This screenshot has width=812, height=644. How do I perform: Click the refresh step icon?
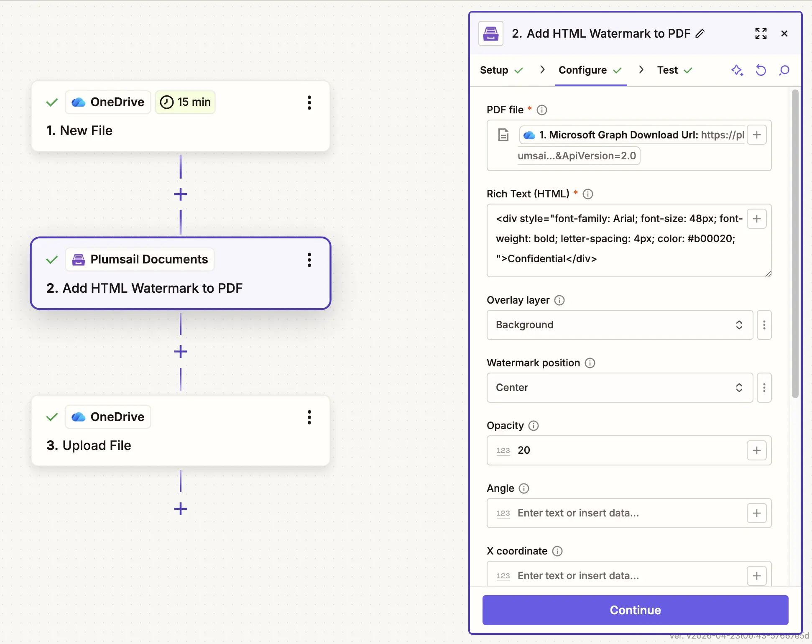[x=761, y=70]
